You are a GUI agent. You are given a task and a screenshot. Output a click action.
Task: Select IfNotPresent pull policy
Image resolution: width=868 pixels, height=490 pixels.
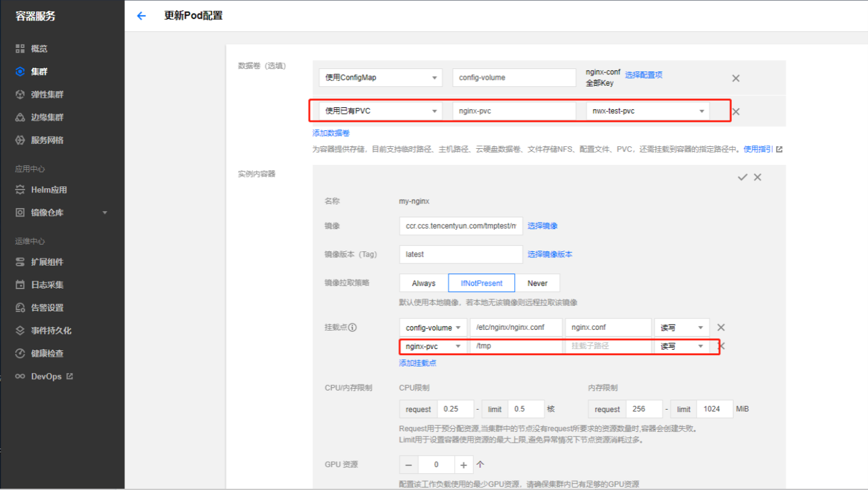coord(482,283)
